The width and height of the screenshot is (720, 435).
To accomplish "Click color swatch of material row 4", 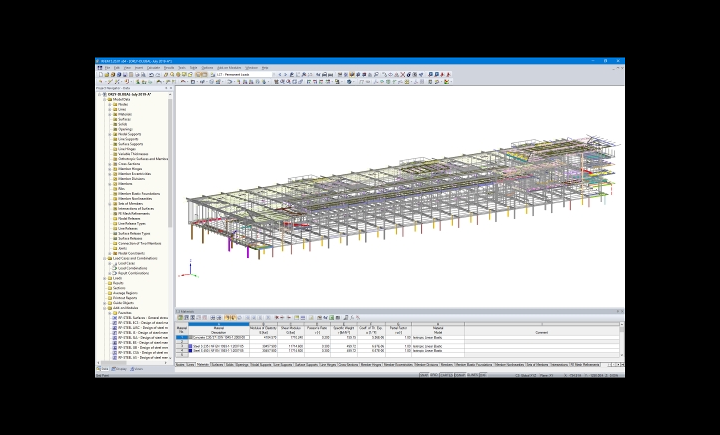I will [x=191, y=350].
